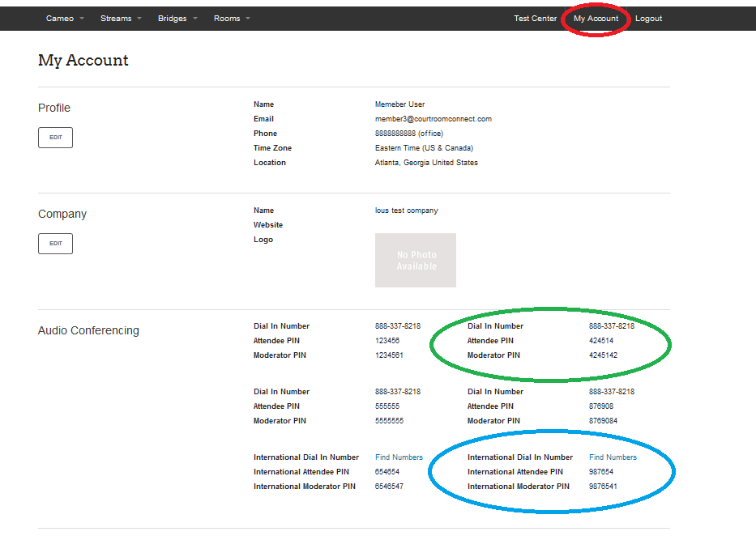Viewport: 756px width, 540px height.
Task: Click Logout in the top bar
Action: [648, 19]
